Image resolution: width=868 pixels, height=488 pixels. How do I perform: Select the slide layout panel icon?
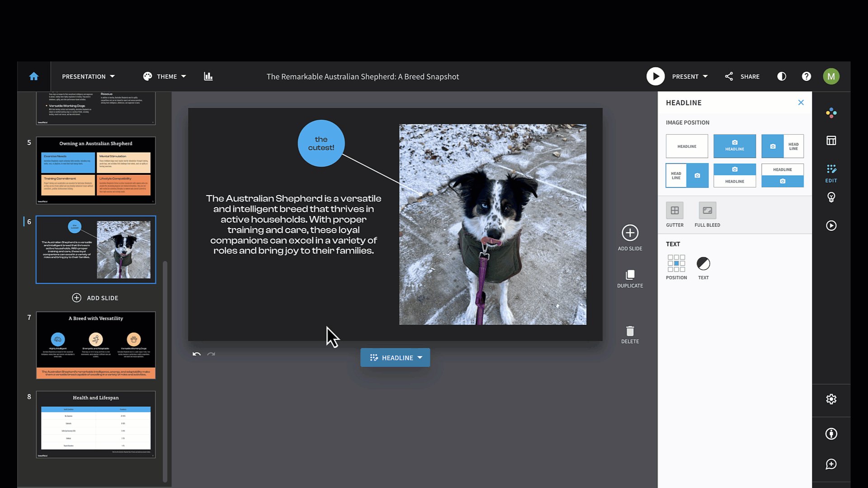(x=831, y=141)
